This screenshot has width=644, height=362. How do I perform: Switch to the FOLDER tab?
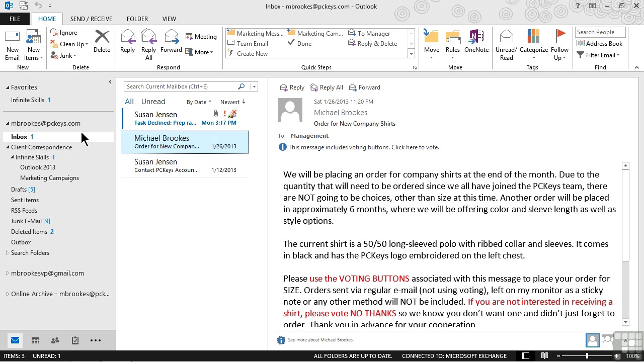(137, 19)
